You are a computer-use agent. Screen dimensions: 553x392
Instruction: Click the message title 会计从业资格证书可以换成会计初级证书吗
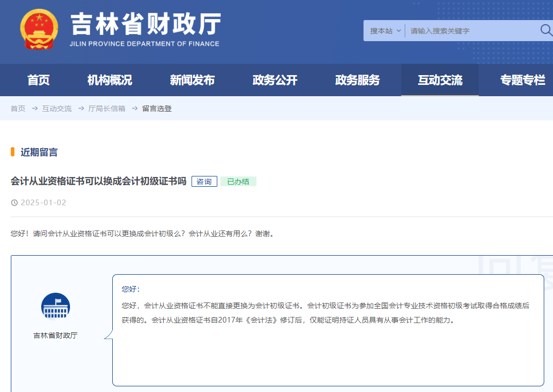[x=98, y=181]
